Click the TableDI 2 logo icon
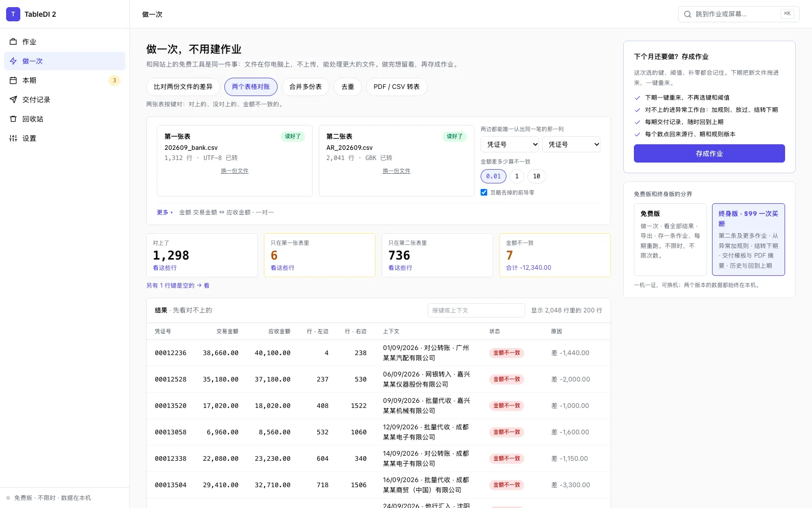 (13, 14)
